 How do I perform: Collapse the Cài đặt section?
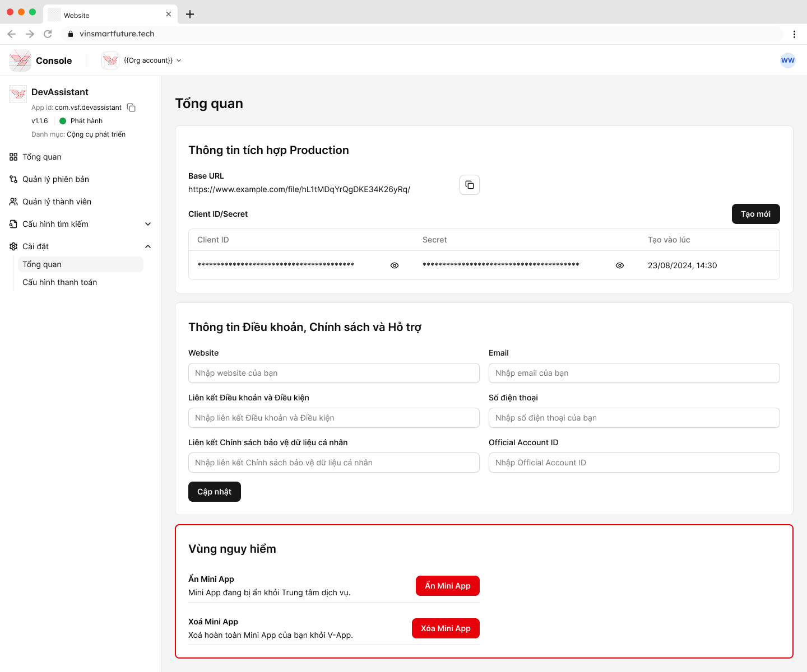click(148, 246)
